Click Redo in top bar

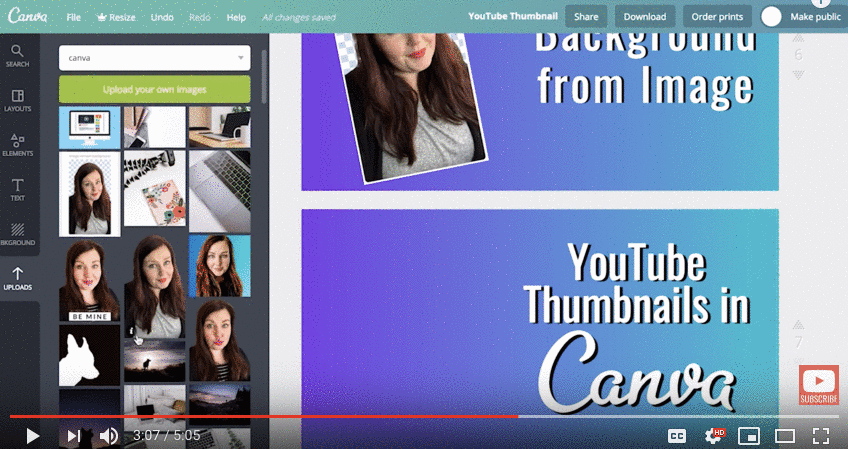[x=200, y=17]
